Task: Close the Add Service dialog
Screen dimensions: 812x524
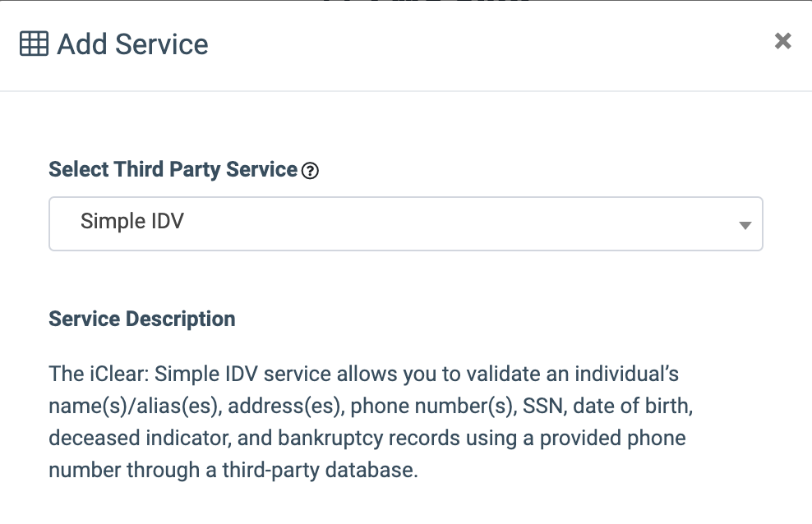Action: 782,41
